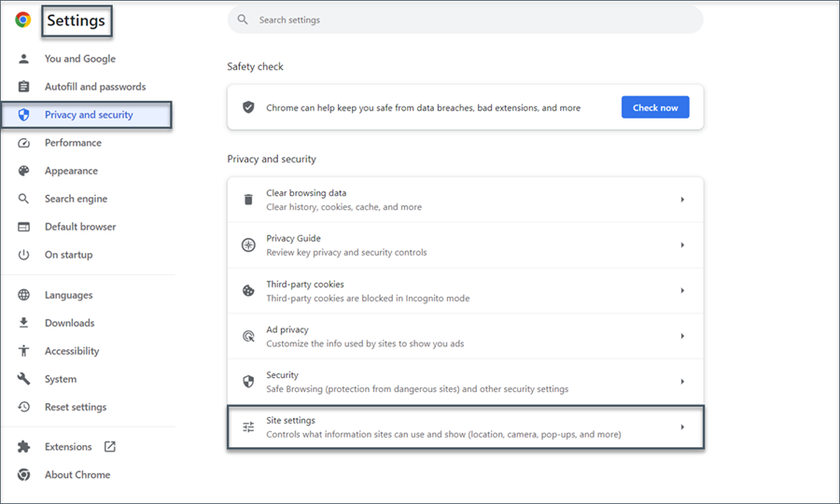Click the Ad privacy icon

[x=248, y=336]
